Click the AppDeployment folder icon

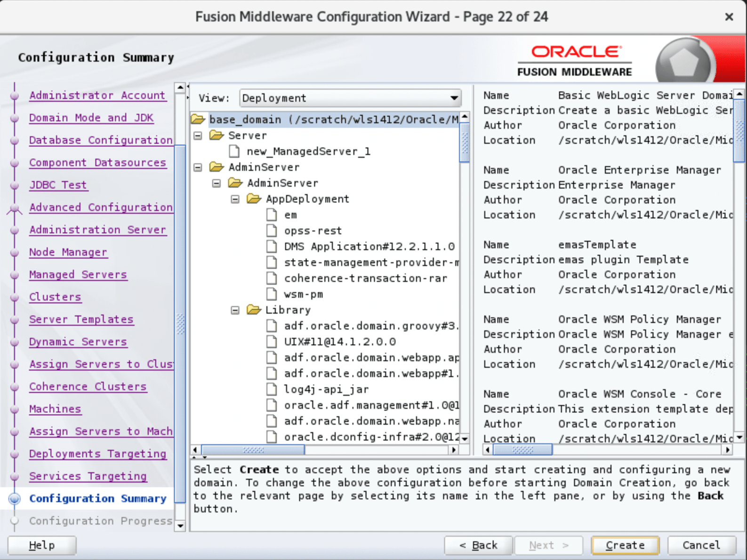tap(254, 199)
